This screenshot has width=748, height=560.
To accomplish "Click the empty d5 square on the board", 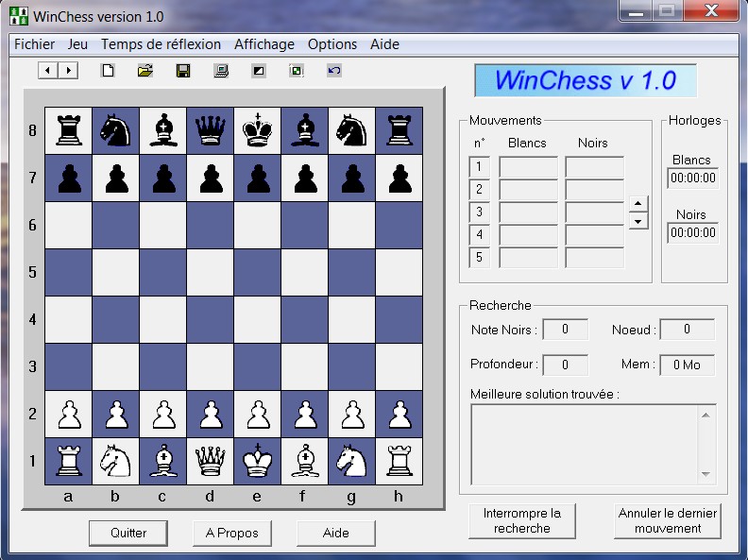I will click(x=211, y=272).
